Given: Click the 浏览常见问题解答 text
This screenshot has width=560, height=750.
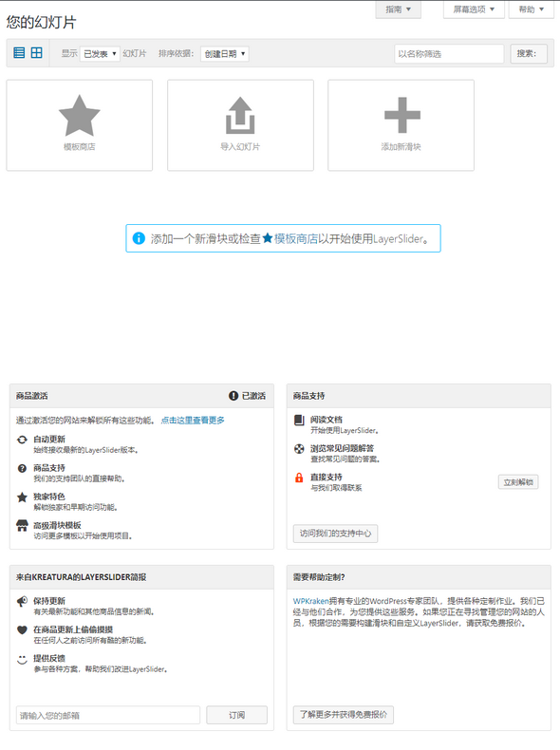Looking at the screenshot, I should (342, 448).
